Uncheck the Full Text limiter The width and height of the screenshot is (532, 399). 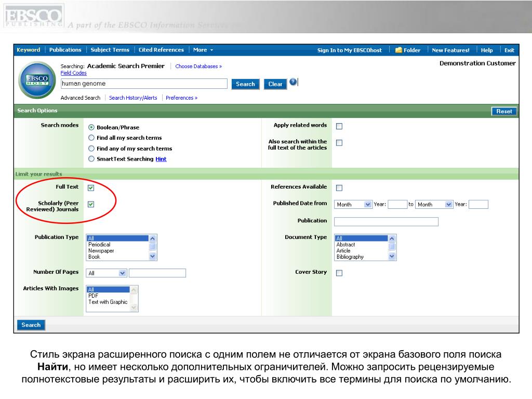point(91,188)
